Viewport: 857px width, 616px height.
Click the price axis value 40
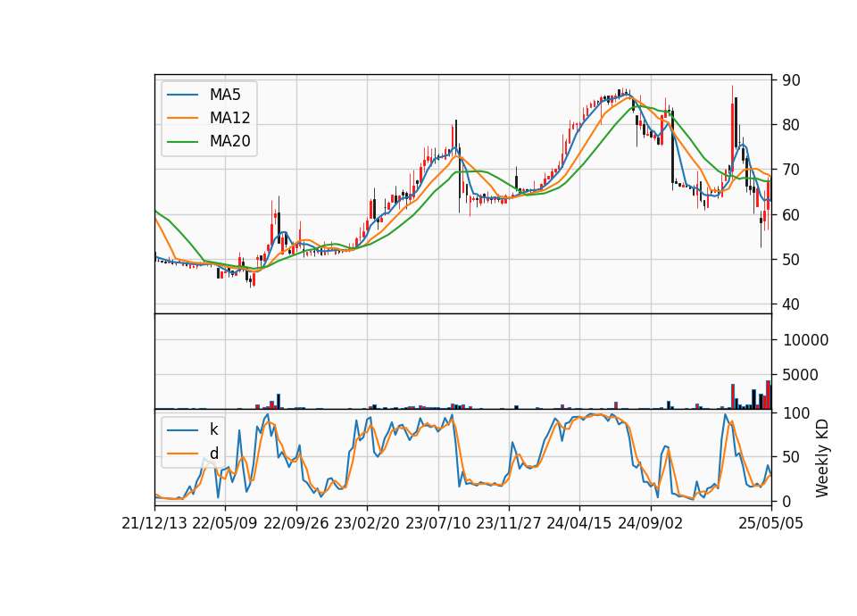tap(792, 304)
